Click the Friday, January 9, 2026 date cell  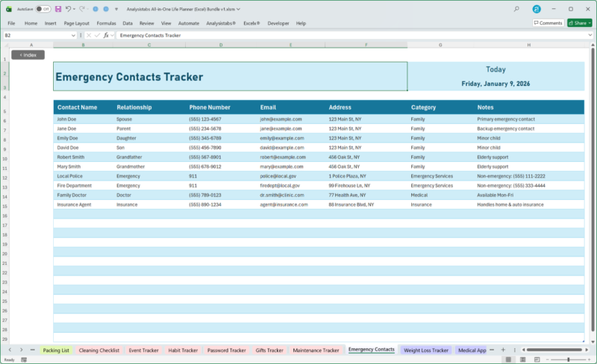pos(496,84)
